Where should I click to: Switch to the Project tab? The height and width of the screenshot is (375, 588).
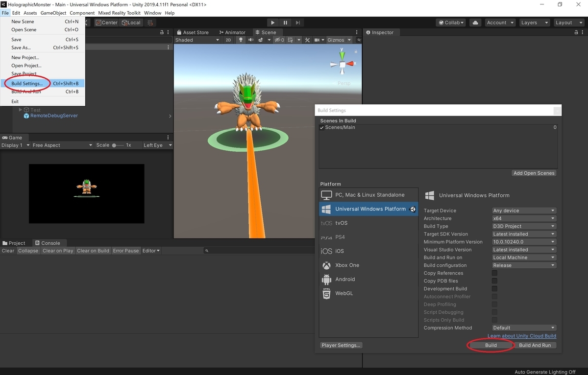(14, 243)
